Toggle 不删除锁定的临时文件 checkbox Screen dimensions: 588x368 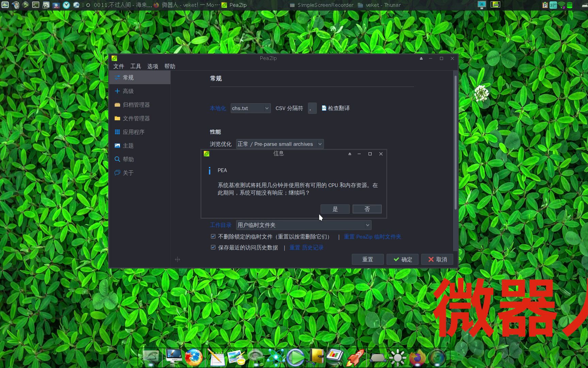[213, 236]
